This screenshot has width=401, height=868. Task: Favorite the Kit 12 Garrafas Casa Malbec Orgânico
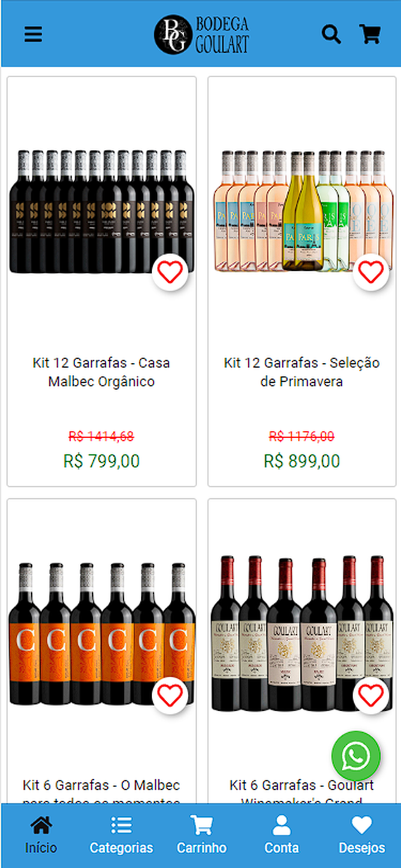(168, 273)
